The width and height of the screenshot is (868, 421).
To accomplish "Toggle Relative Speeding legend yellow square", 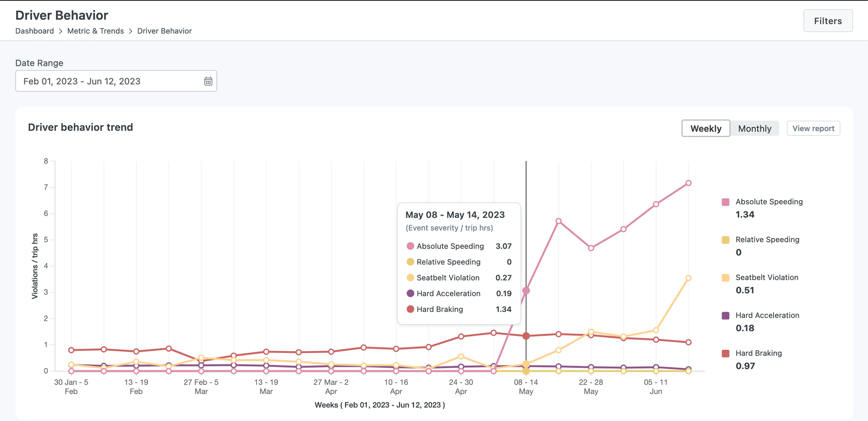I will [726, 240].
